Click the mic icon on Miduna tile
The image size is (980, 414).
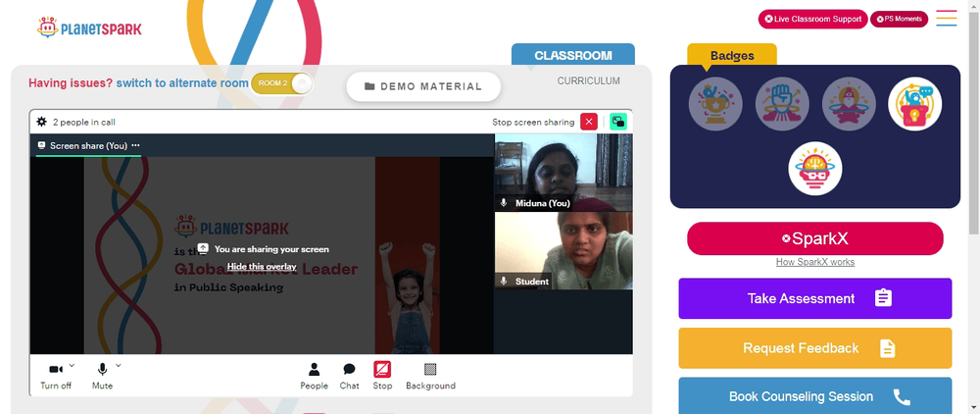504,203
